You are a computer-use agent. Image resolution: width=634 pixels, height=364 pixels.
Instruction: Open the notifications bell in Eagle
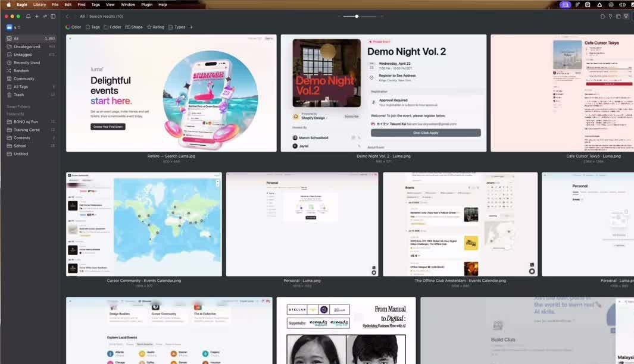[29, 17]
